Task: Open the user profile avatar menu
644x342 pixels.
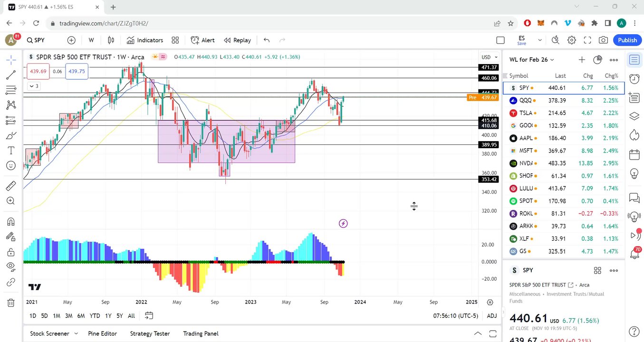Action: (11, 40)
